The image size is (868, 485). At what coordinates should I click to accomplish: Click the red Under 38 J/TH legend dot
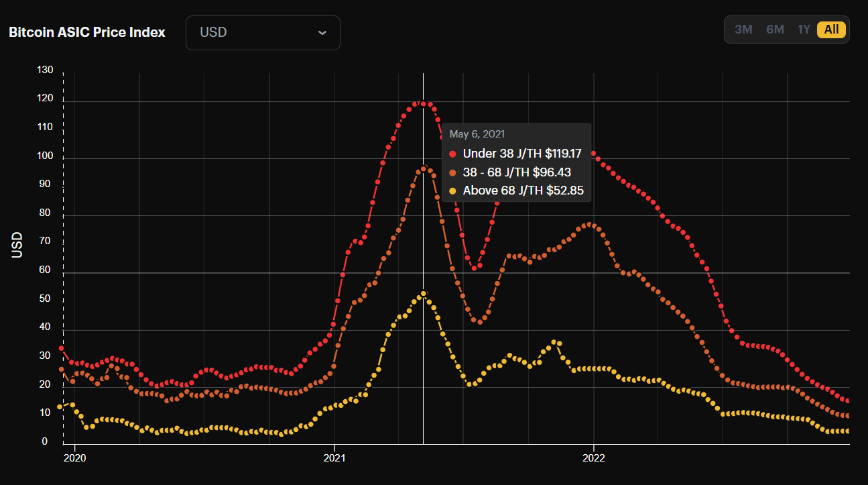click(x=452, y=154)
